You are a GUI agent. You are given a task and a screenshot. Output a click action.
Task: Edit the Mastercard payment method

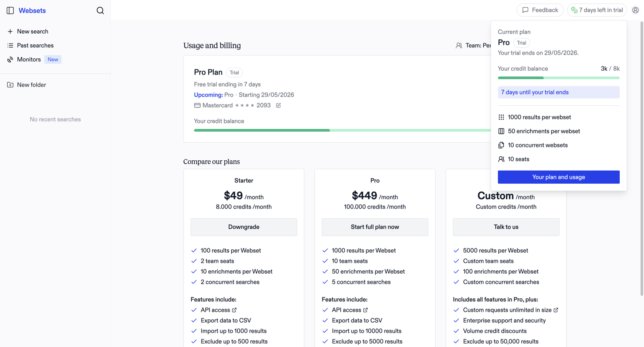tap(278, 105)
